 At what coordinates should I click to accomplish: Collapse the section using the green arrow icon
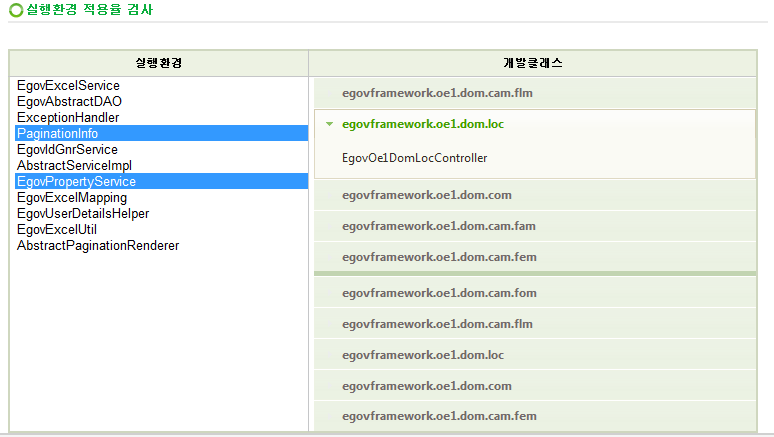pos(329,125)
